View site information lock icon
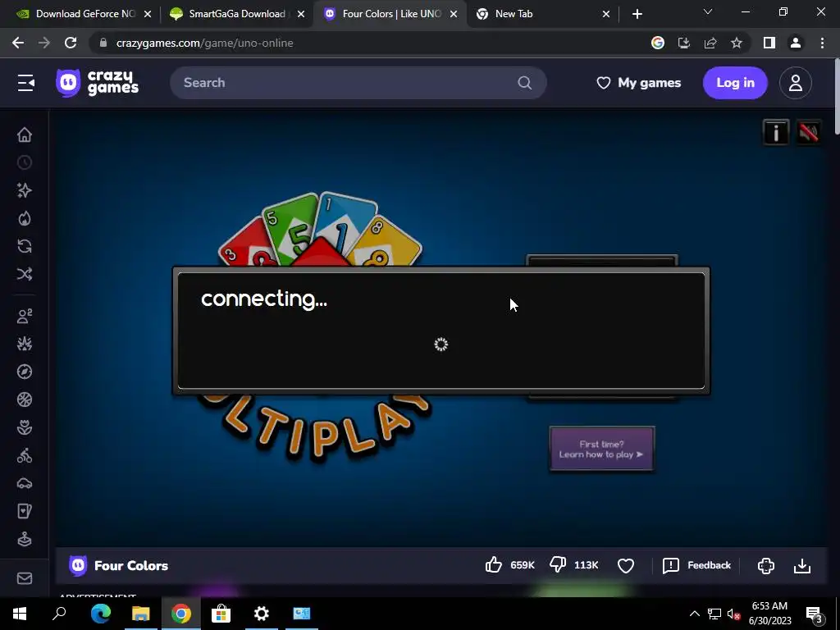 (103, 43)
